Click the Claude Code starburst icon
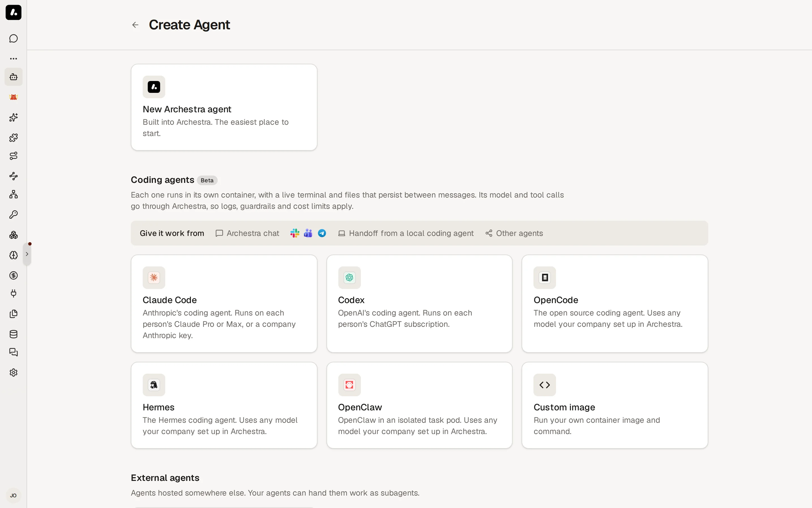This screenshot has width=812, height=508. click(x=154, y=277)
